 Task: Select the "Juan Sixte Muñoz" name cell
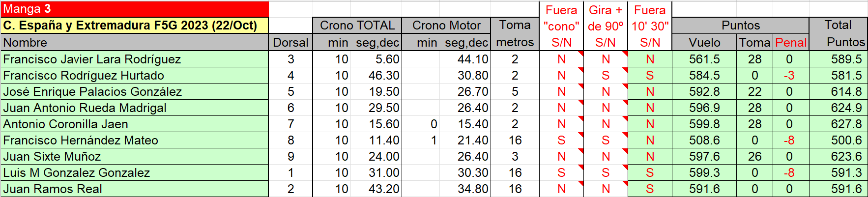pyautogui.click(x=135, y=157)
